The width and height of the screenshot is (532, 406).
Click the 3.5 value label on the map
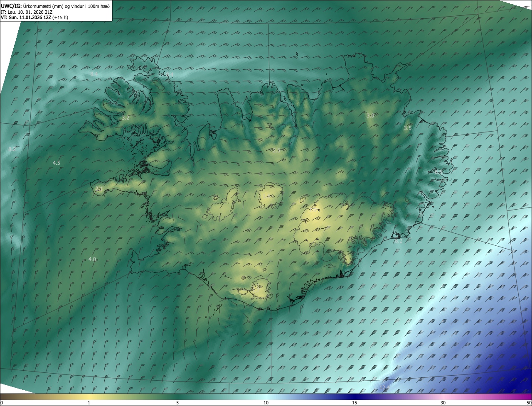tap(408, 128)
